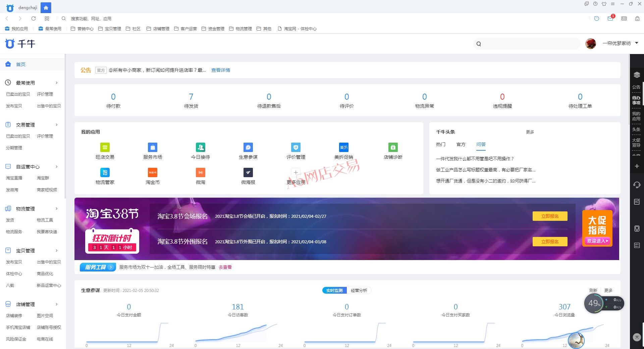Screen dimensions: 644x349
Task: Click the layers icon in right sidebar
Action: pos(637,75)
